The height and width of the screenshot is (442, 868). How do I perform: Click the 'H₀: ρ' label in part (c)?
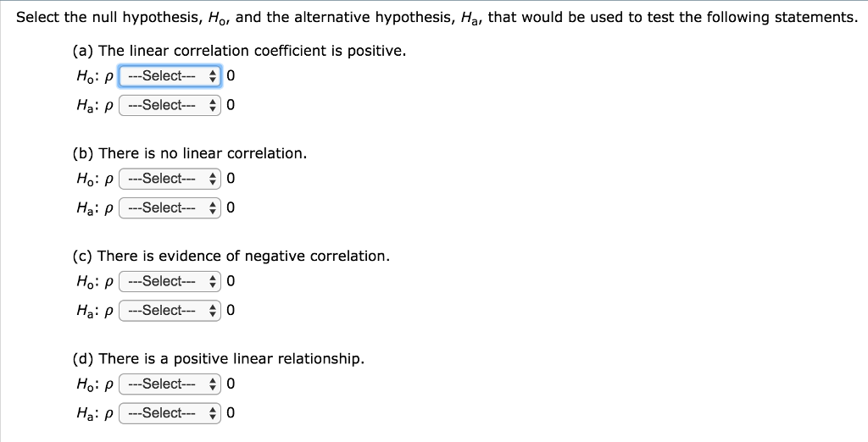click(x=95, y=282)
